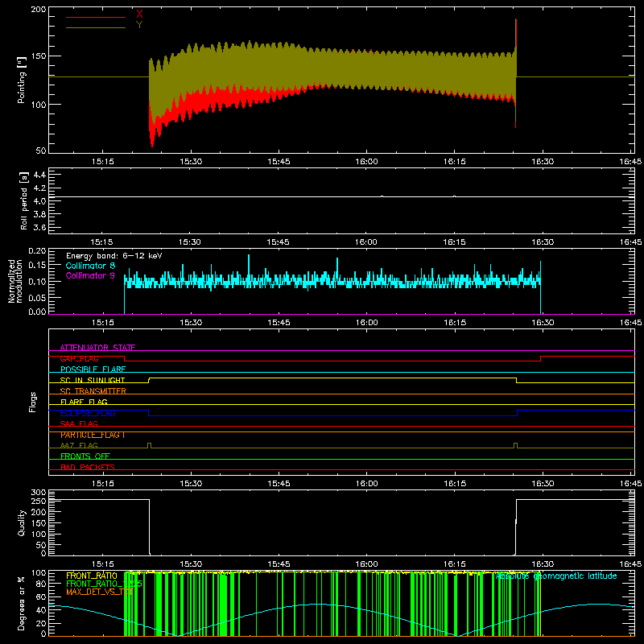This screenshot has width=644, height=644.
Task: Click the 50 tick label on the Pointing axis
Action: coord(41,151)
